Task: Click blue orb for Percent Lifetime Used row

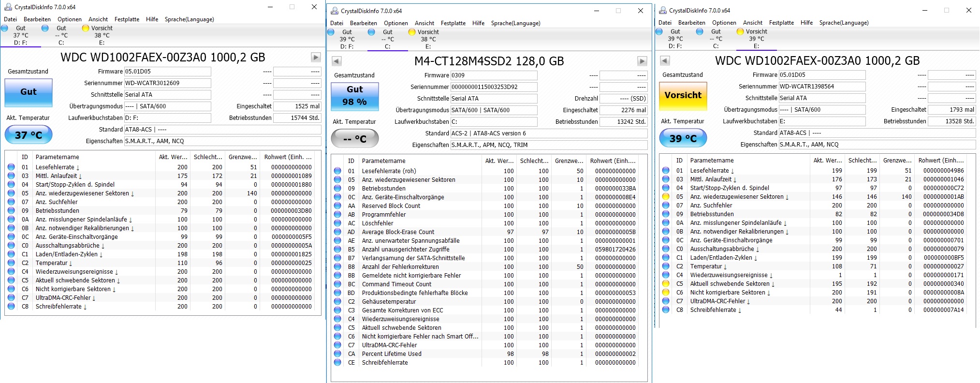Action: (337, 354)
